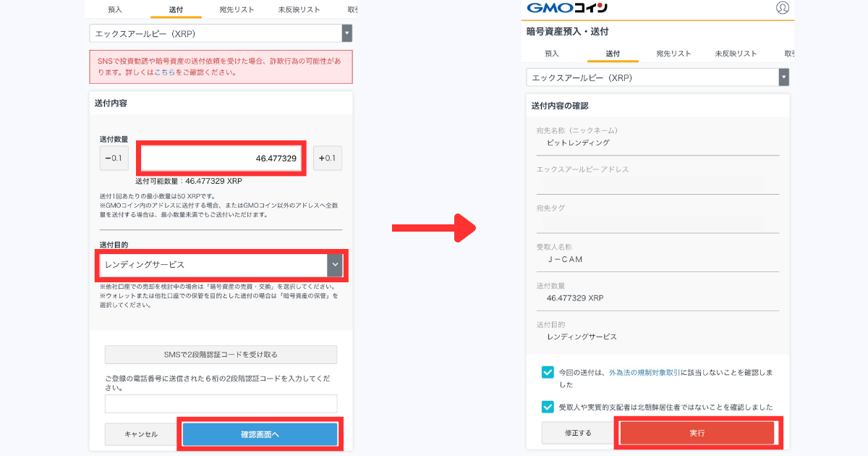Click the 送付内容 section heading
This screenshot has width=868, height=456.
[111, 104]
